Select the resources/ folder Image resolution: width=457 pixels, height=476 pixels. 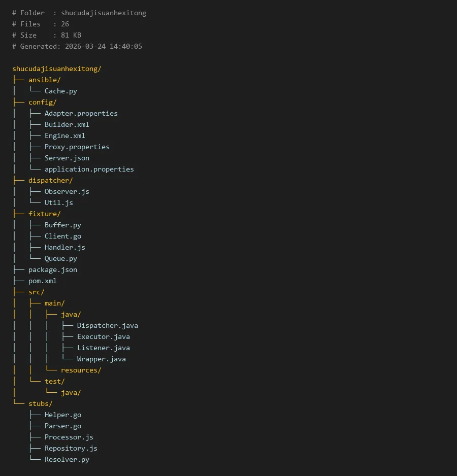(81, 370)
